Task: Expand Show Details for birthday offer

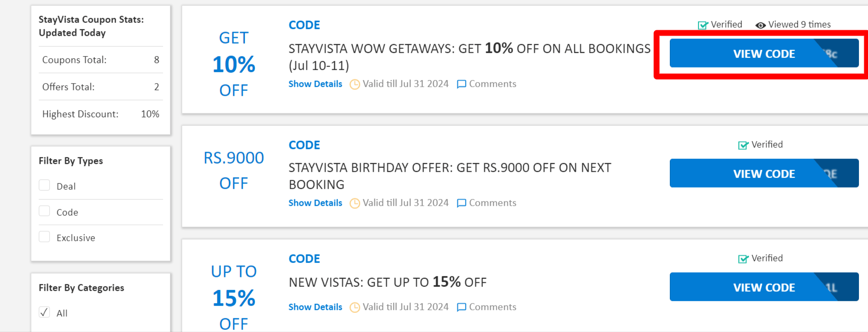Action: [315, 203]
